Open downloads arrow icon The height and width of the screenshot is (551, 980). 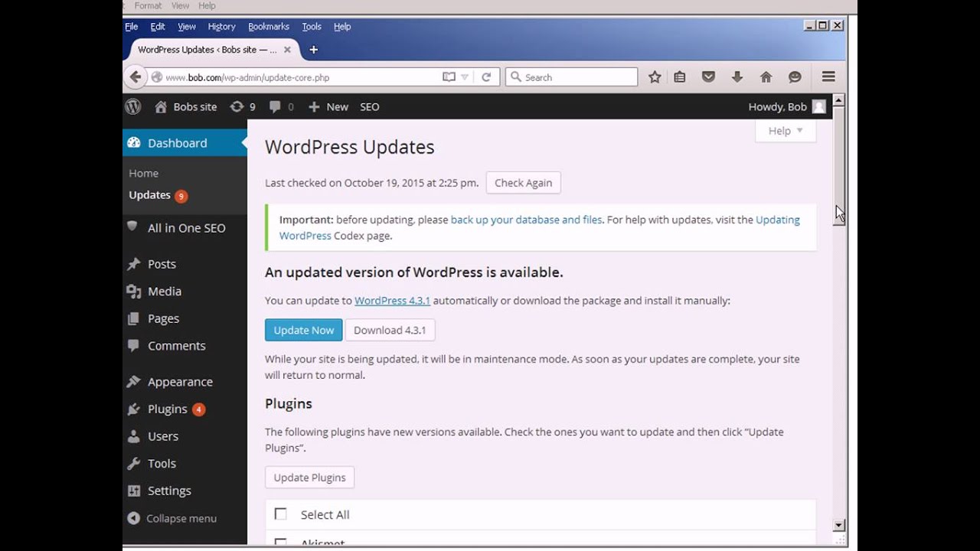[x=737, y=77]
